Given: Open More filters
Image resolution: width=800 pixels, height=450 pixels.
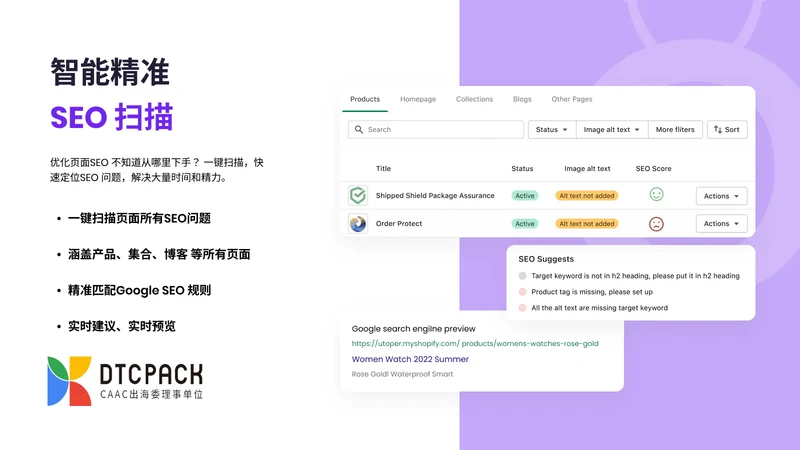Looking at the screenshot, I should [675, 130].
